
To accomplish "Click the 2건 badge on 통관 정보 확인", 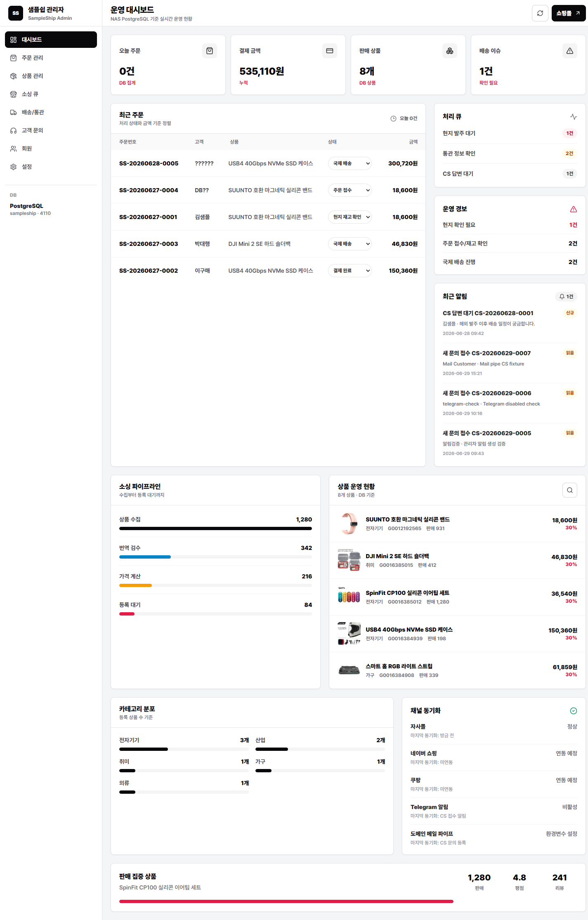I will coord(569,153).
